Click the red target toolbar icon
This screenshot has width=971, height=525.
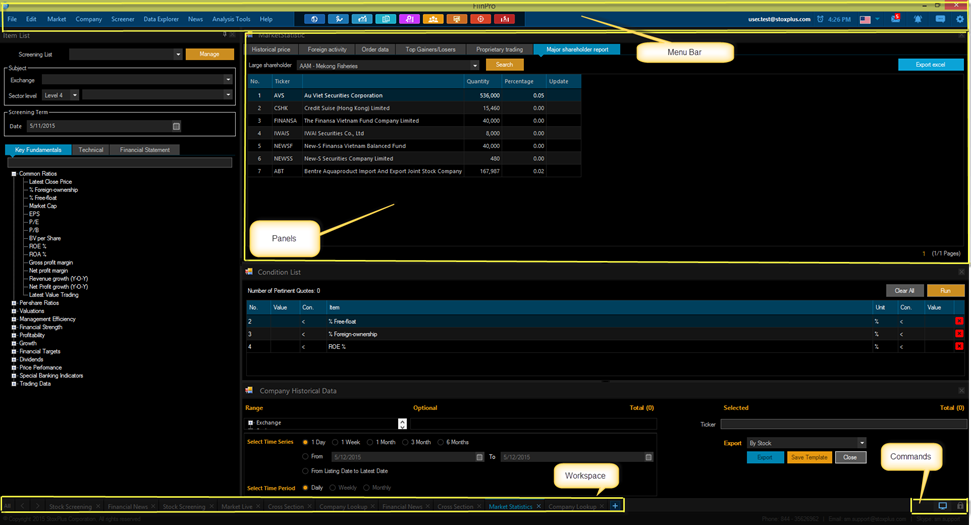click(x=481, y=19)
